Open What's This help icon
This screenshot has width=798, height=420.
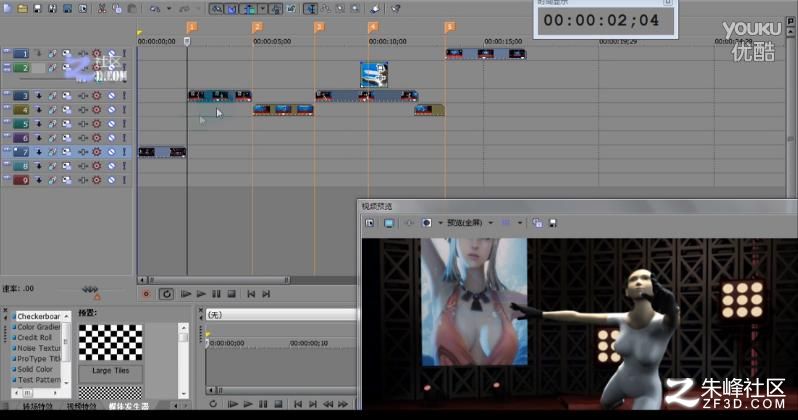[395, 8]
